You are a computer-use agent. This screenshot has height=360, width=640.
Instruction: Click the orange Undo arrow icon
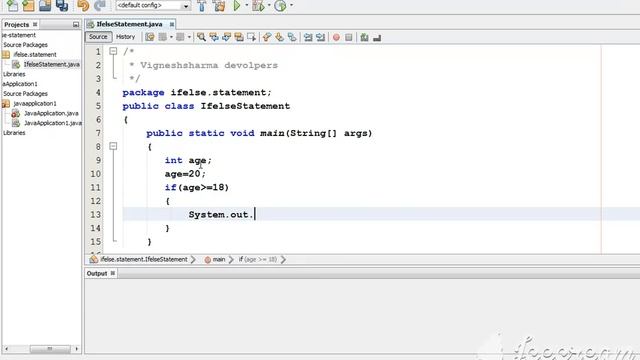point(83,5)
